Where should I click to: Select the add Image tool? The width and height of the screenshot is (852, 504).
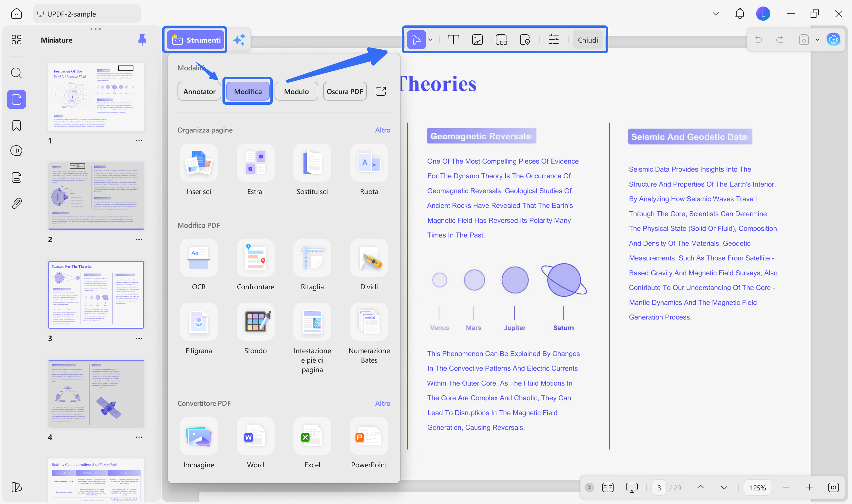tap(477, 40)
